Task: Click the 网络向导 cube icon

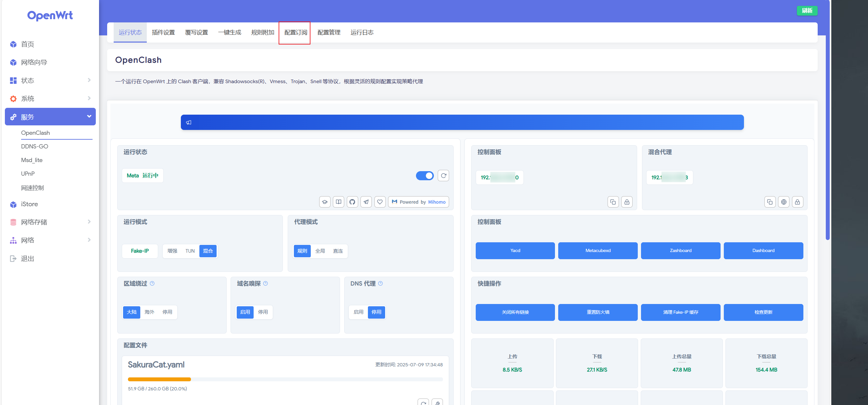Action: coord(13,63)
